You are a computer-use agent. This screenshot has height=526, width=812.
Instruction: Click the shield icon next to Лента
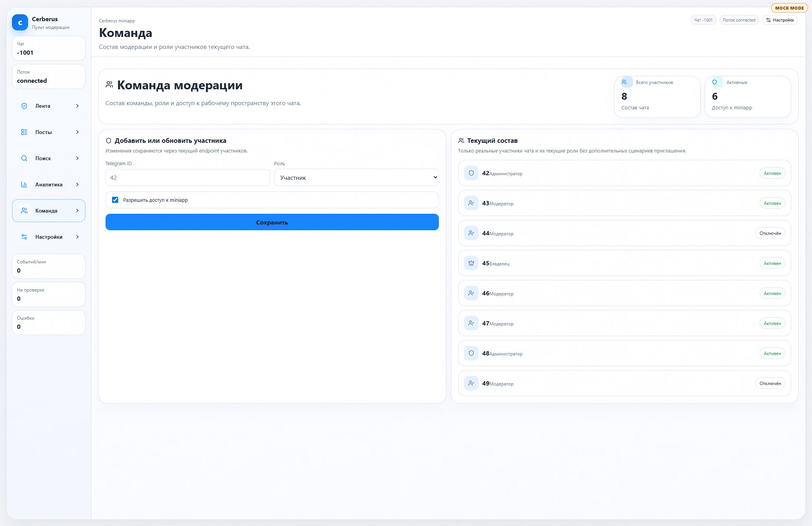click(x=24, y=106)
